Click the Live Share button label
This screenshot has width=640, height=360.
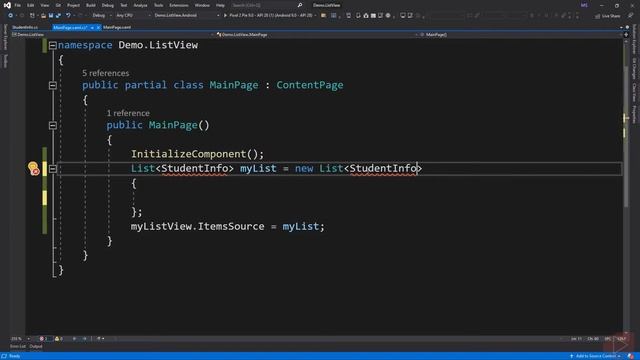point(611,16)
